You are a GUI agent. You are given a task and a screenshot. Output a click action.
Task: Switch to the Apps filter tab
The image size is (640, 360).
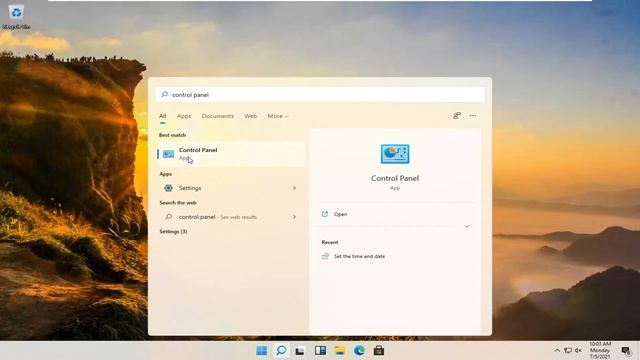184,116
